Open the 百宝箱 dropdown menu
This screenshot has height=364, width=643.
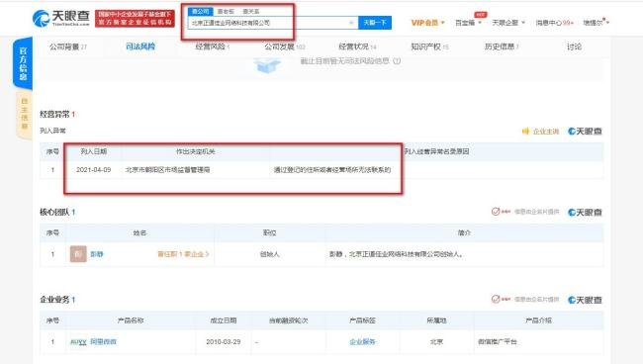[468, 23]
